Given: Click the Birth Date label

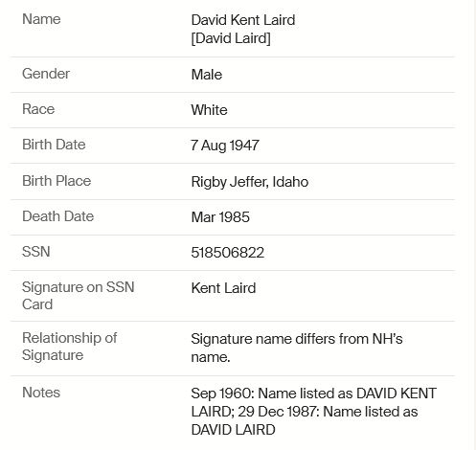Looking at the screenshot, I should pyautogui.click(x=54, y=145).
